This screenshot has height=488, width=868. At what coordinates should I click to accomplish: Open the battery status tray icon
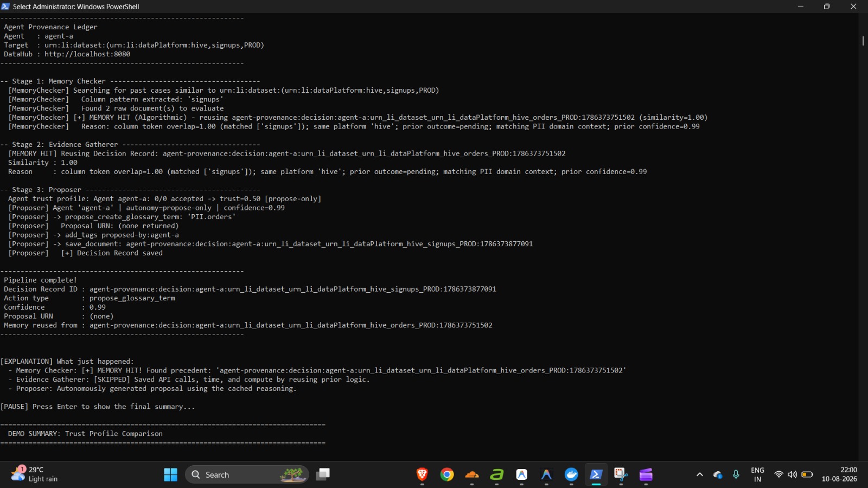click(x=807, y=474)
